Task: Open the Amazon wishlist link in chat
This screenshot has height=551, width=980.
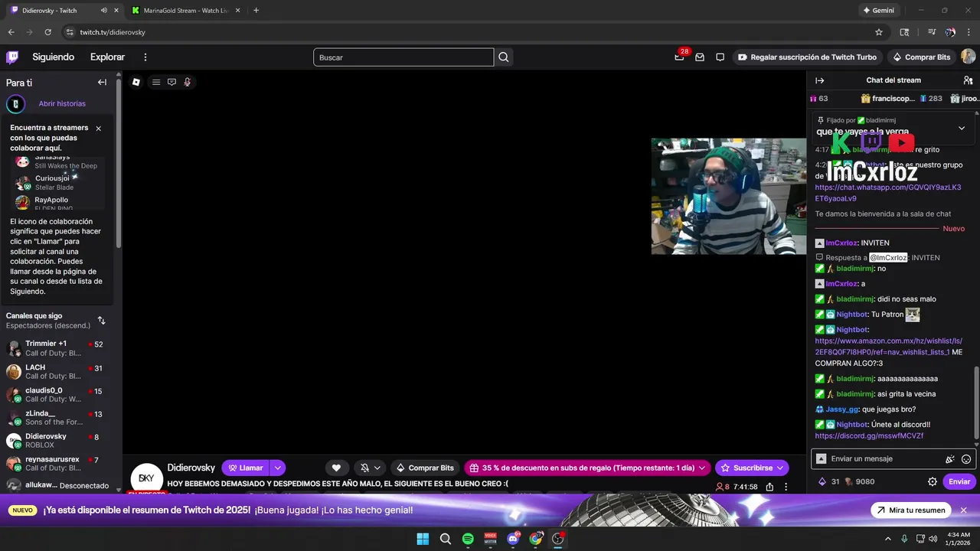Action: (888, 347)
